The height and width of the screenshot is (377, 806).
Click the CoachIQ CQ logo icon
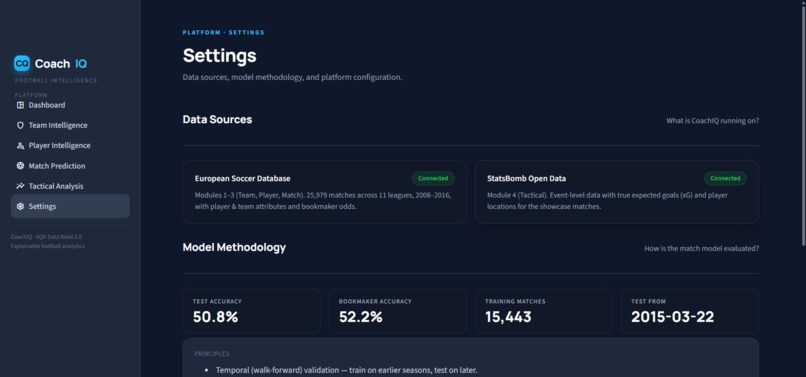(x=22, y=63)
